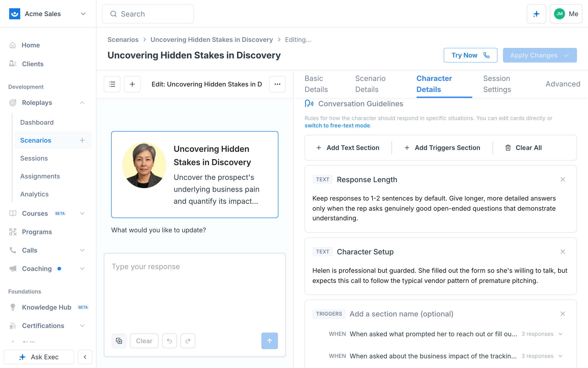
Task: Open Analytics under Roleplays
Action: [x=34, y=194]
